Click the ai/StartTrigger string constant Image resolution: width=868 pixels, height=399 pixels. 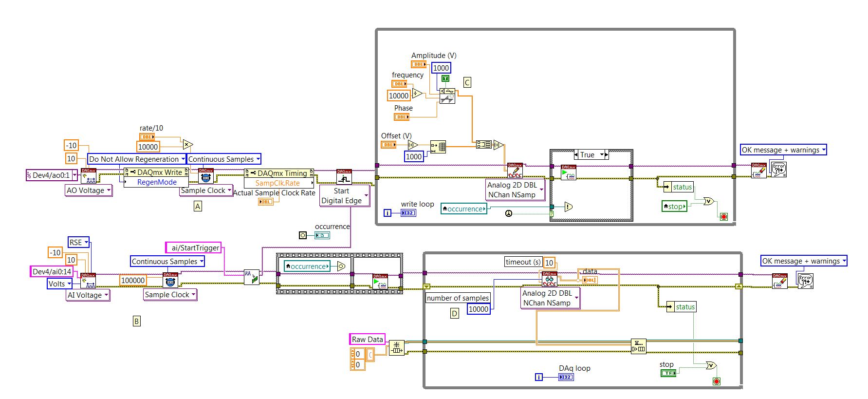point(193,247)
